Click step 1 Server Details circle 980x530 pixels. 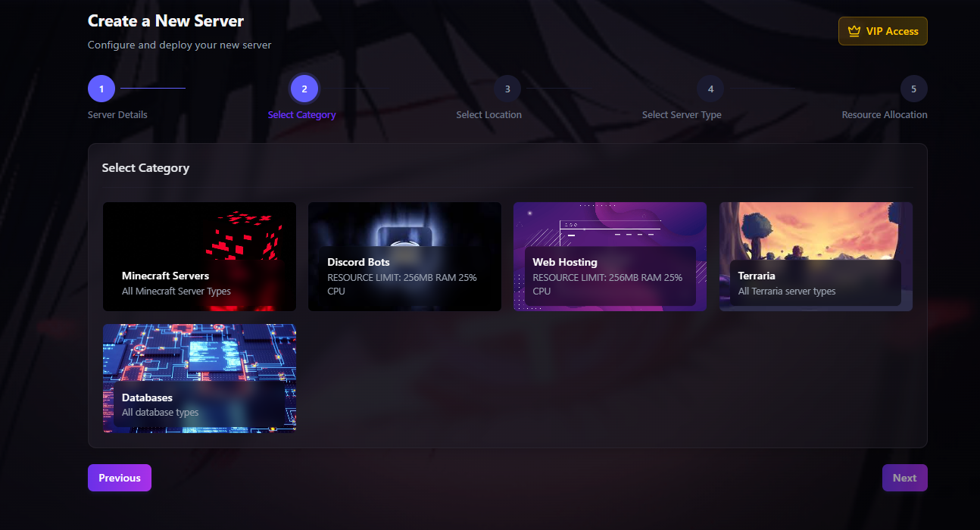click(101, 88)
